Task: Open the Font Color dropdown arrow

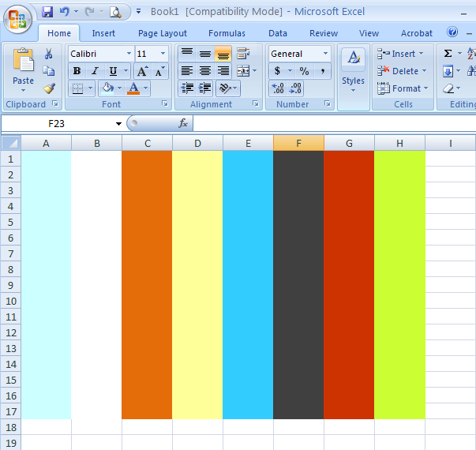Action: [145, 88]
